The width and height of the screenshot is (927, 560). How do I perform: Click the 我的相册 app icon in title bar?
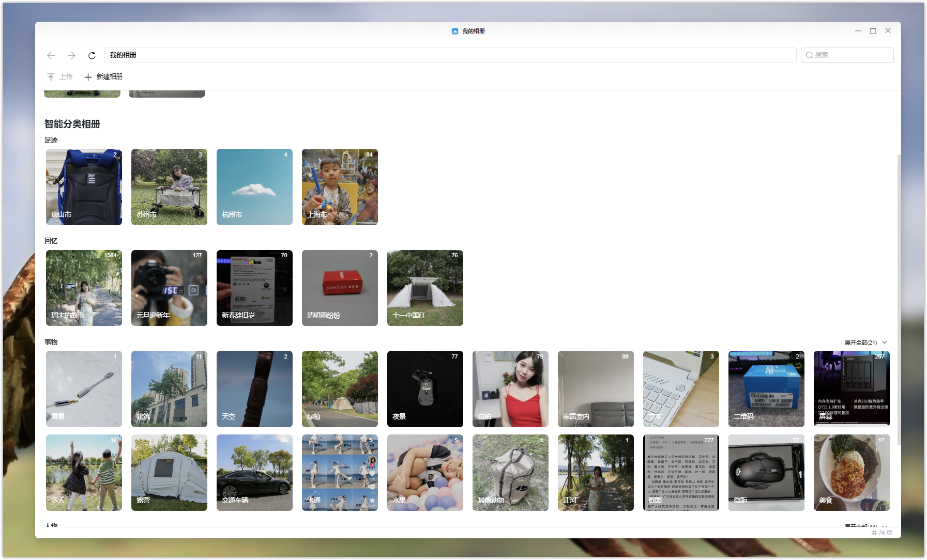(455, 31)
